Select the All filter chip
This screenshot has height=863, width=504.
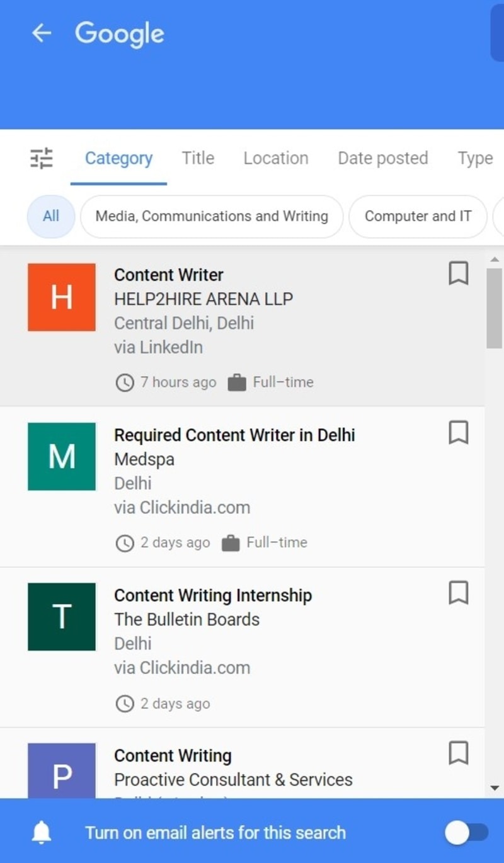click(50, 216)
